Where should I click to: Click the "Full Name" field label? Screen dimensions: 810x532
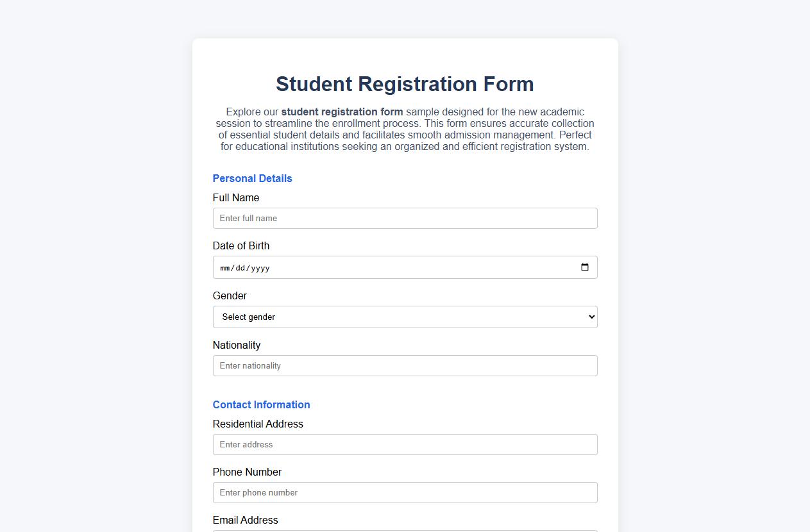(x=235, y=197)
